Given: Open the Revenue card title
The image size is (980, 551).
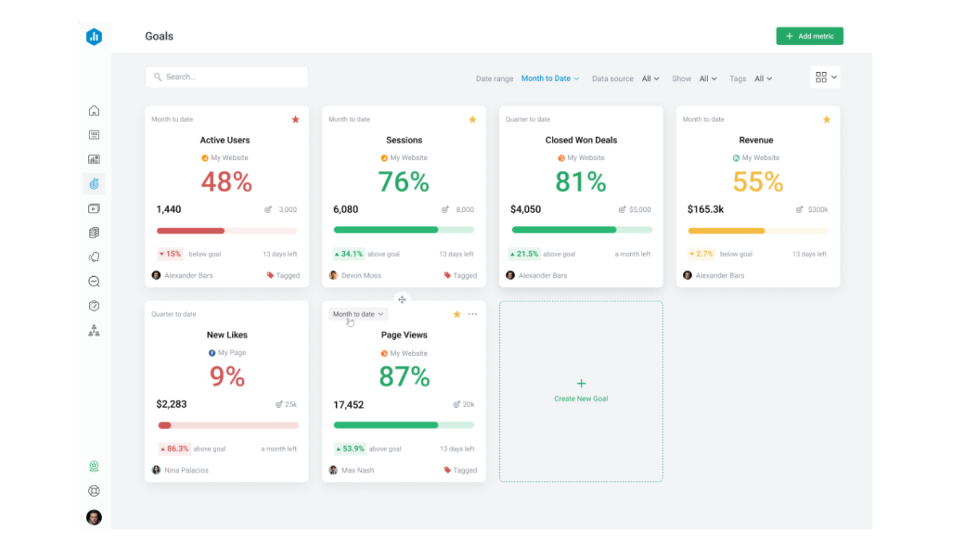Looking at the screenshot, I should [x=756, y=140].
